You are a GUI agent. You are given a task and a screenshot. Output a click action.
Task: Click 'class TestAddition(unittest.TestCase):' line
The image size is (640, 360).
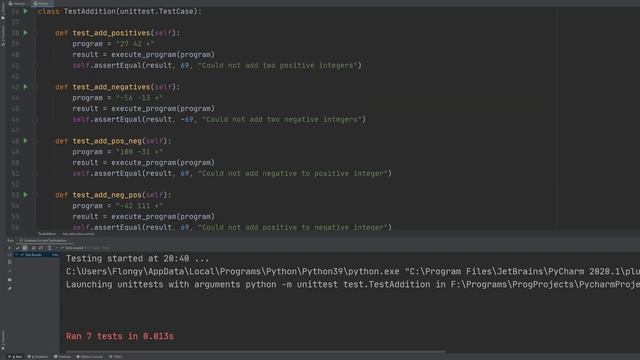(120, 11)
